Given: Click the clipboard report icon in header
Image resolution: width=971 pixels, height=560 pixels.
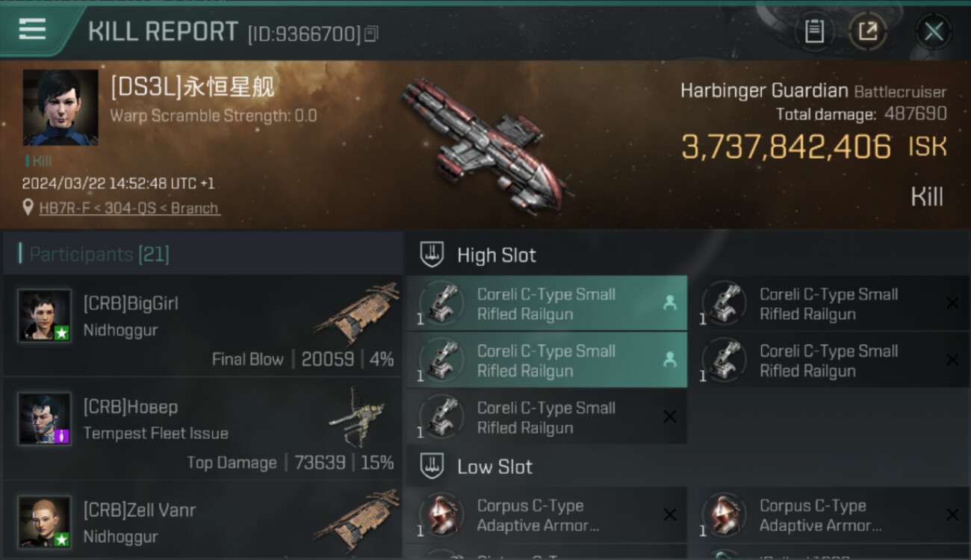Looking at the screenshot, I should click(814, 31).
